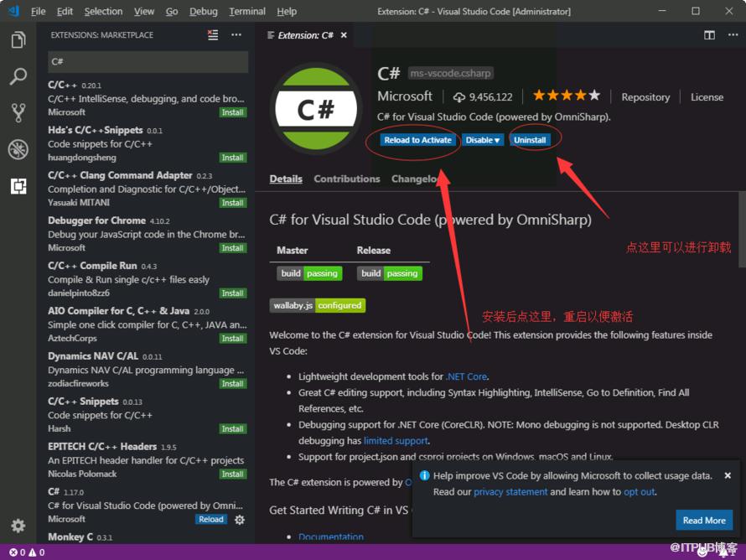Open the Search view icon
Viewport: 746px width, 560px height.
18,76
